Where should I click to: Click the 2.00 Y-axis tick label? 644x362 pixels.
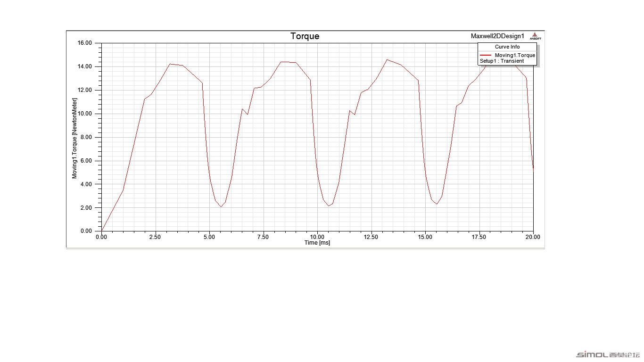pyautogui.click(x=87, y=207)
